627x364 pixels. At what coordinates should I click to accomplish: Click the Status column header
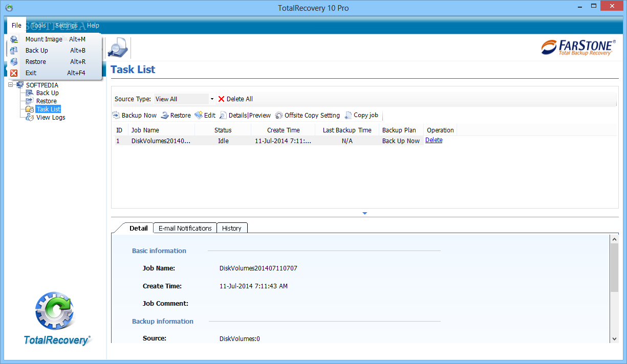(223, 130)
